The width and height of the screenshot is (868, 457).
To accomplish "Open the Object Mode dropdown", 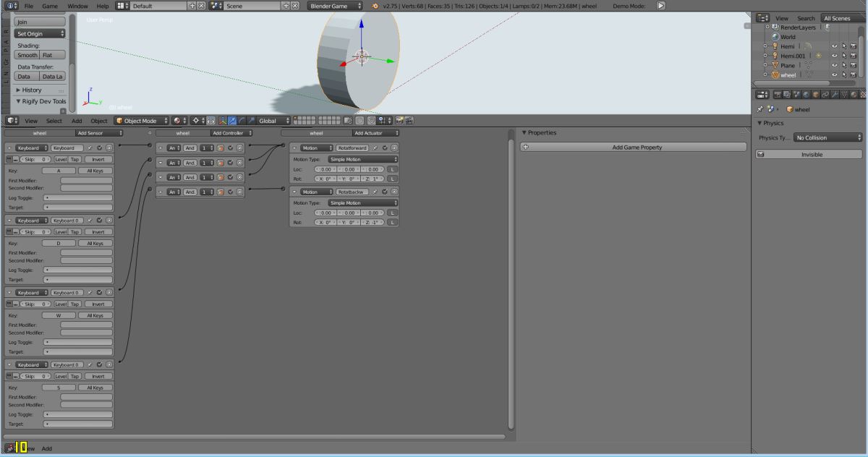I will click(142, 121).
